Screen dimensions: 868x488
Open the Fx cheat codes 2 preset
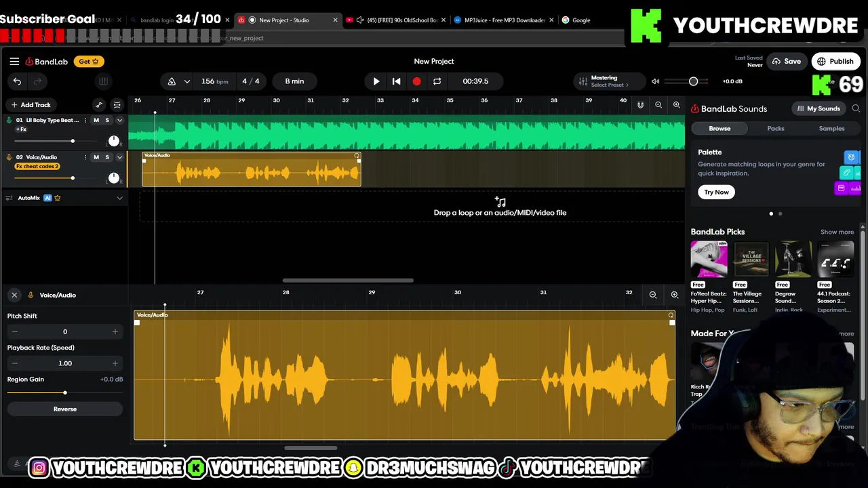37,167
